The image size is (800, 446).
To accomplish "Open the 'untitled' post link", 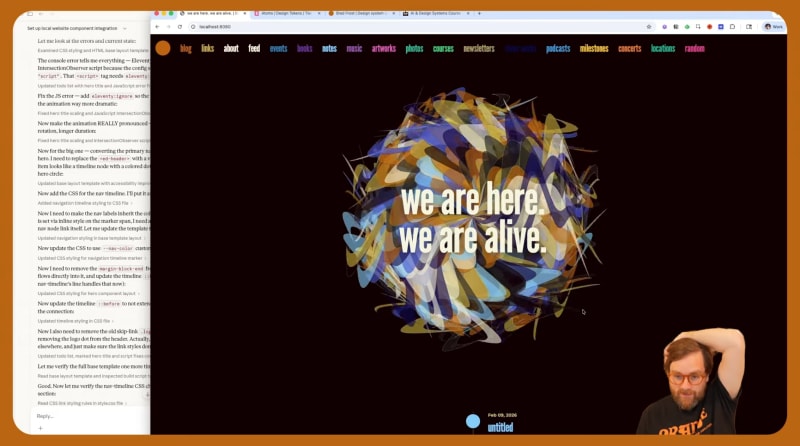I will coord(500,428).
